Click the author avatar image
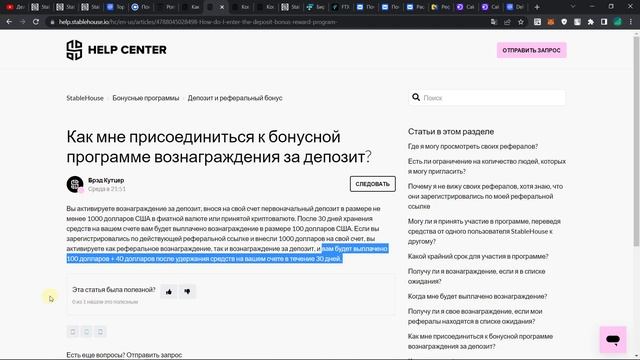640x360 pixels. click(x=75, y=184)
